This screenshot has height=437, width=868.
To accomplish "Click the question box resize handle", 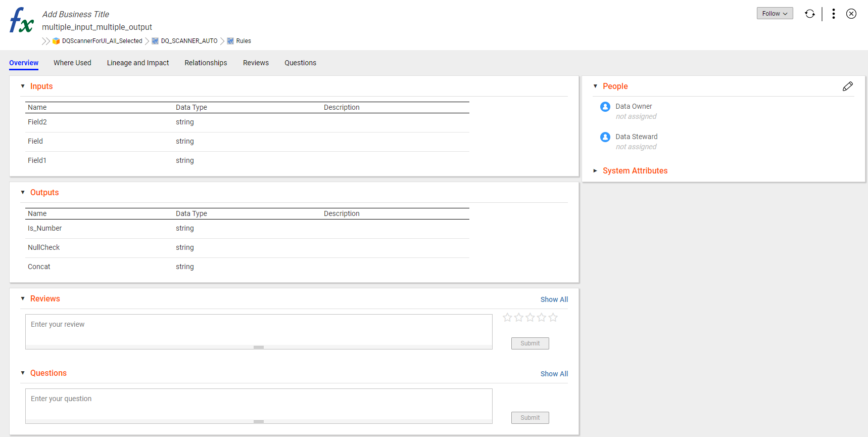I will 259,421.
